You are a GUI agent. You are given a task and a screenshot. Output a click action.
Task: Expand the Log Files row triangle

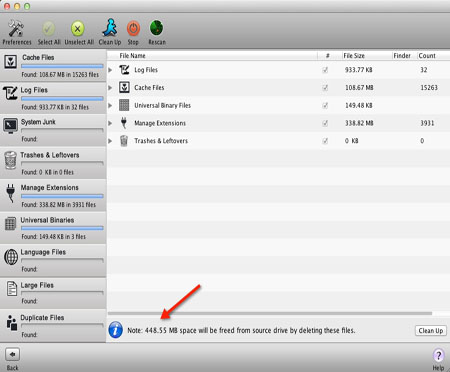tap(110, 70)
